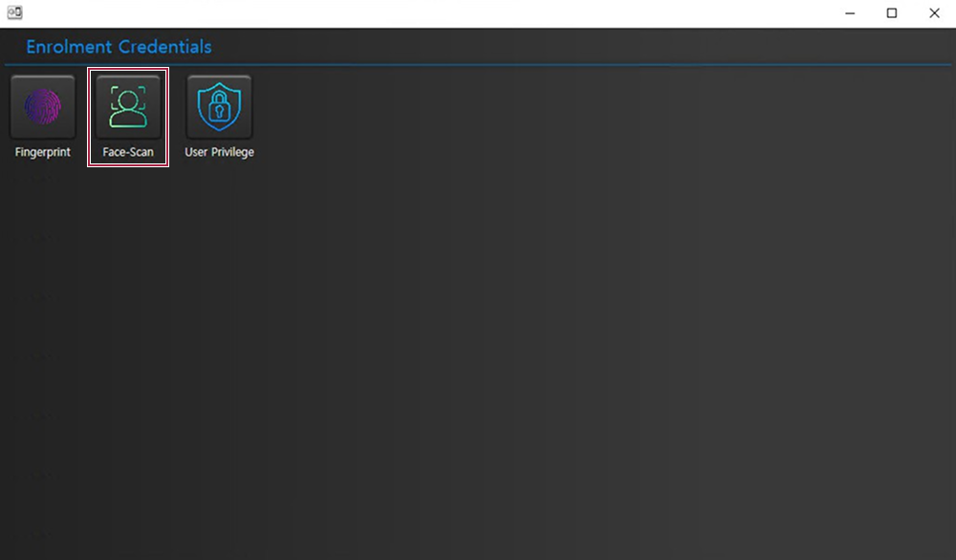
Task: Open the User Privilege shield icon
Action: pyautogui.click(x=219, y=107)
